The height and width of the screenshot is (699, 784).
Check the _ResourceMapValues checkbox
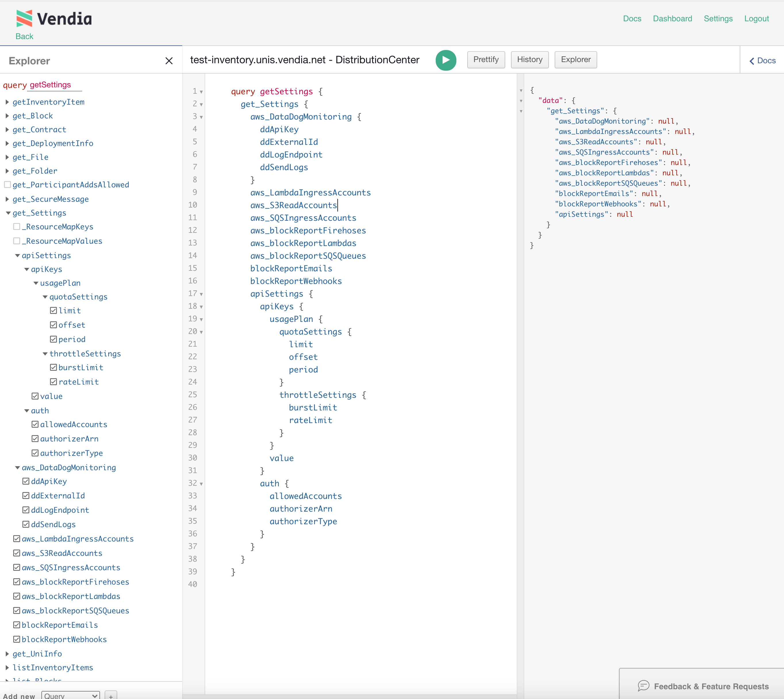pos(16,241)
